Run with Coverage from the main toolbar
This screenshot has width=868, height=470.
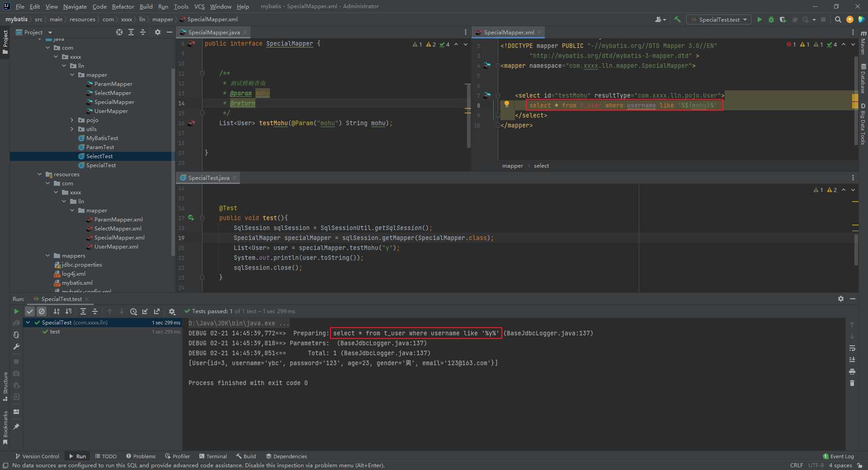click(783, 19)
